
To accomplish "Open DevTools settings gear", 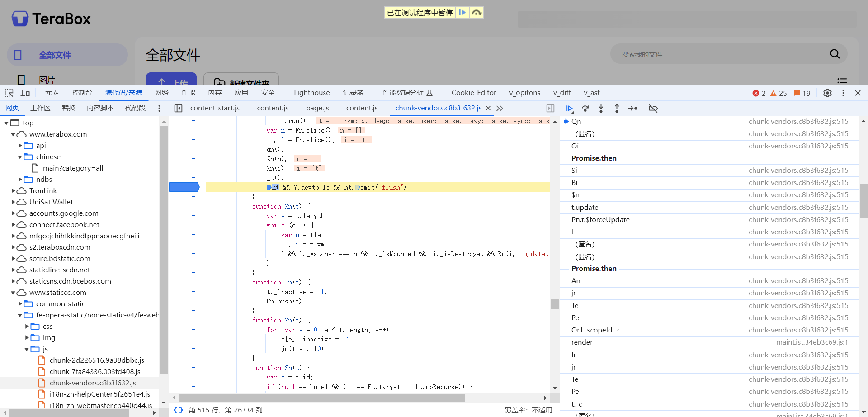I will coord(827,93).
